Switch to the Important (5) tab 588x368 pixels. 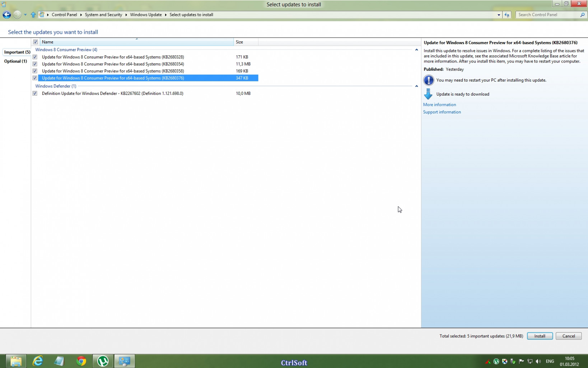[x=17, y=52]
